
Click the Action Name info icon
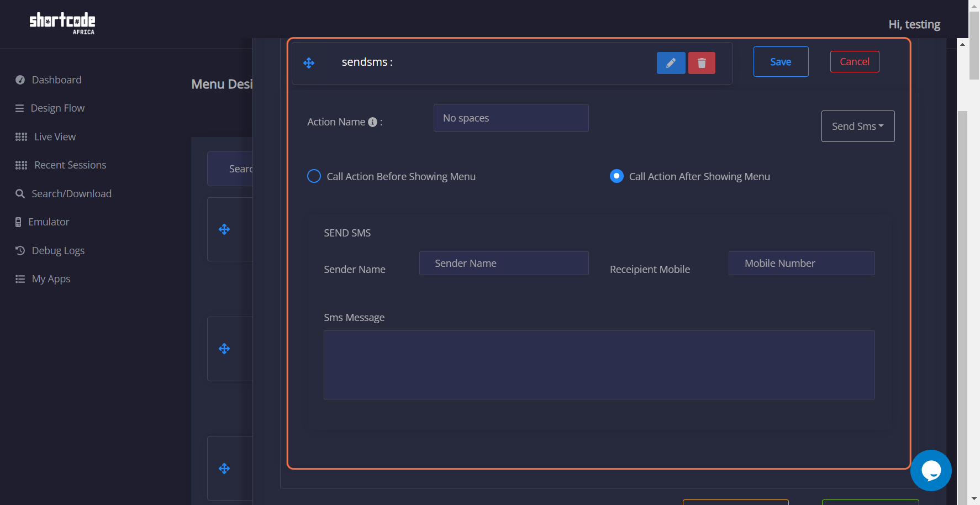pyautogui.click(x=373, y=122)
